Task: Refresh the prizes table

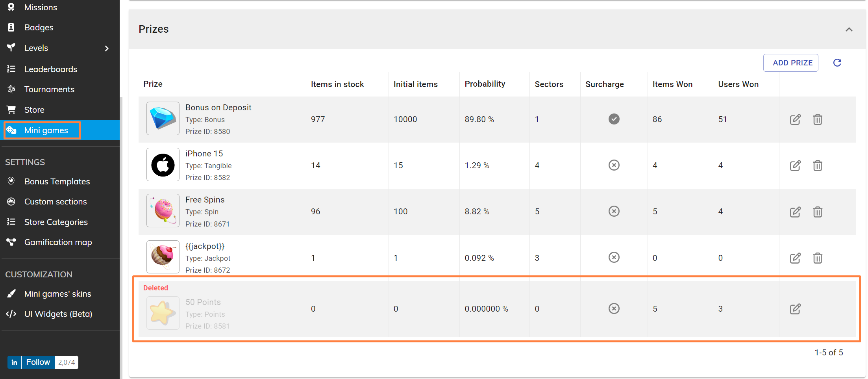Action: point(837,63)
